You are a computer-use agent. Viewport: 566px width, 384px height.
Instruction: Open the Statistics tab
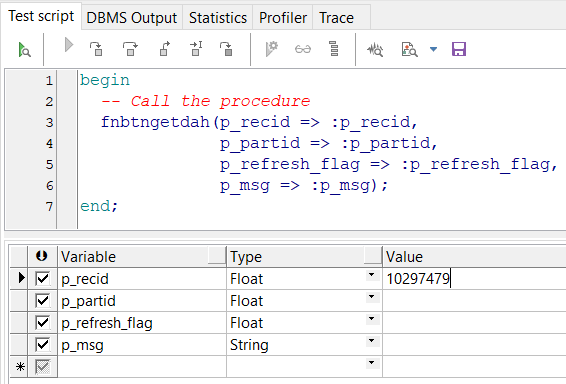tap(218, 18)
